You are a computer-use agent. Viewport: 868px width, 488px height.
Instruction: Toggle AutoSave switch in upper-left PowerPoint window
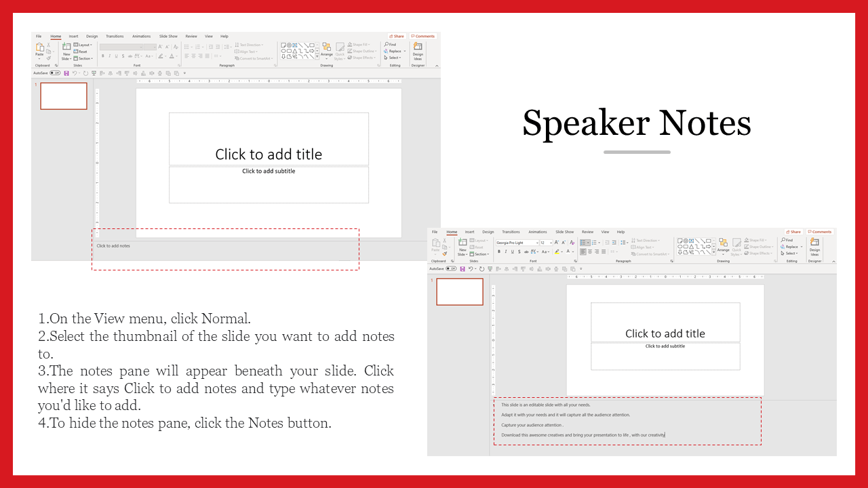click(55, 73)
